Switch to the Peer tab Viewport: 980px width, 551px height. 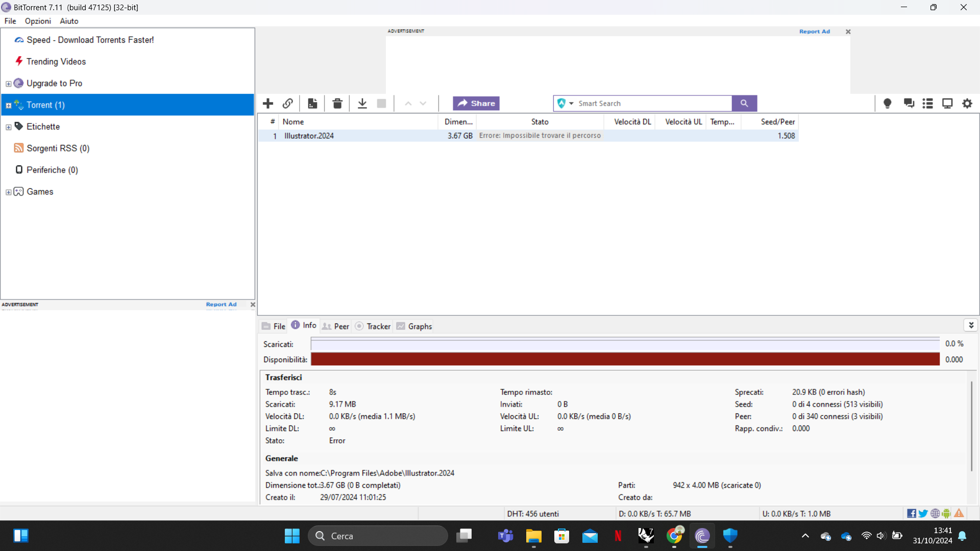336,326
